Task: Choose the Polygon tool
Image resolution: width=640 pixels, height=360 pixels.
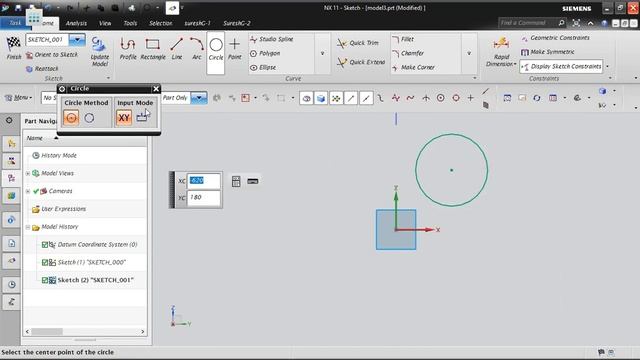Action: pos(265,53)
